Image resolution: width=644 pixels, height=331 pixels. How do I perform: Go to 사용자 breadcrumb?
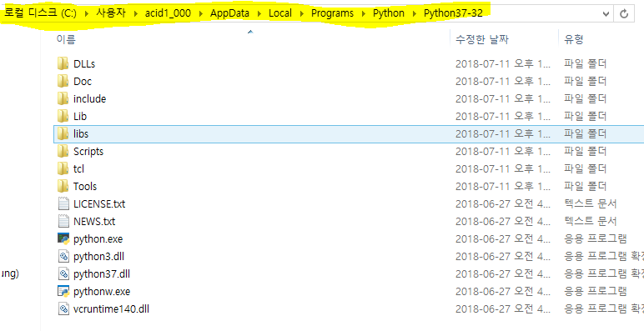coord(111,13)
